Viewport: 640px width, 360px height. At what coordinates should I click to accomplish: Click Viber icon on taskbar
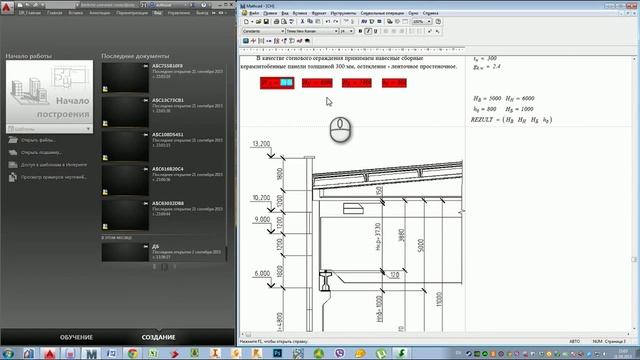tap(340, 353)
